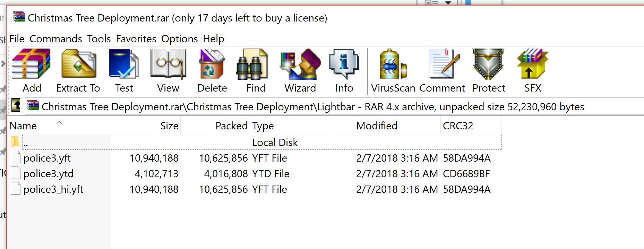Open the Favorites menu
Image resolution: width=644 pixels, height=249 pixels.
coord(136,39)
